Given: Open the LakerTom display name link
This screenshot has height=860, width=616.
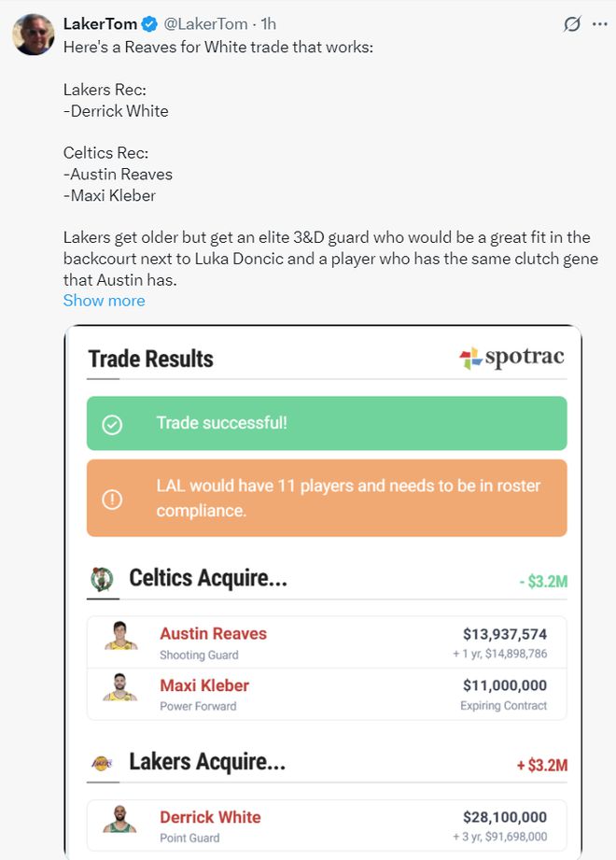Looking at the screenshot, I should click(98, 24).
